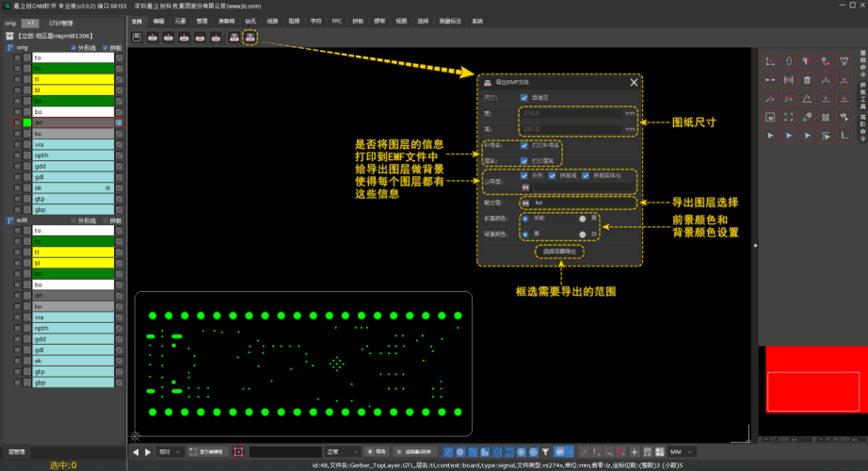This screenshot has height=471, width=868.
Task: Select the 黑 radio for 前景颜色
Action: click(583, 219)
